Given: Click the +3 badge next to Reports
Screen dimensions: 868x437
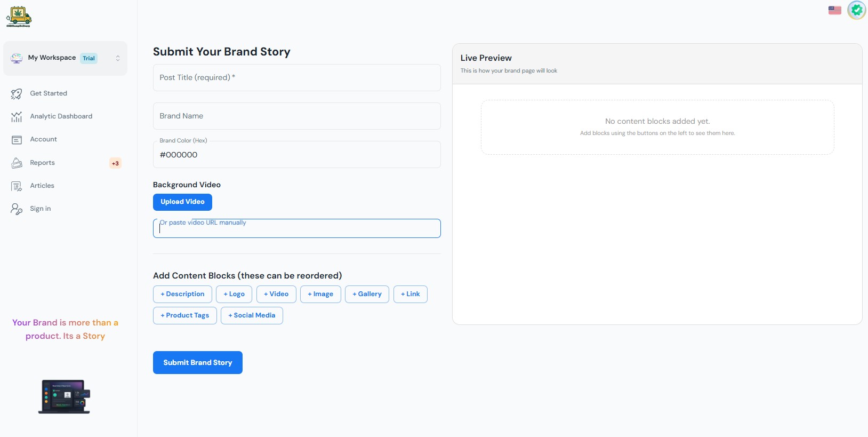Looking at the screenshot, I should pos(115,163).
